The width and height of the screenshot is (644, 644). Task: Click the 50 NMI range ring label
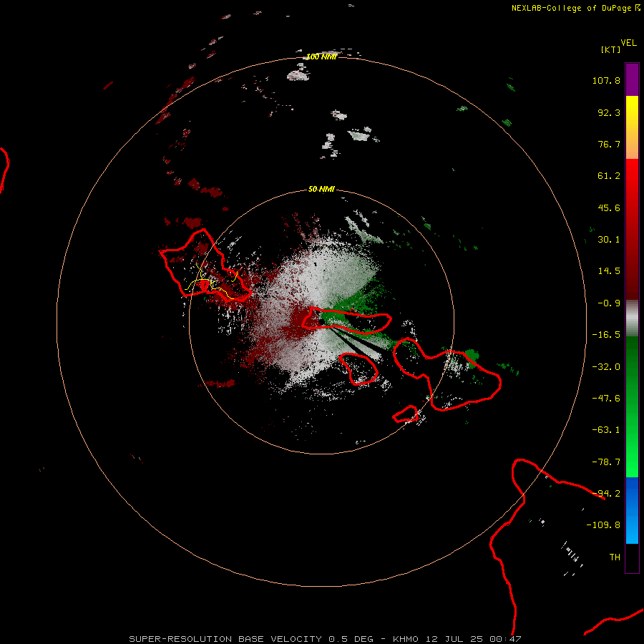point(321,189)
